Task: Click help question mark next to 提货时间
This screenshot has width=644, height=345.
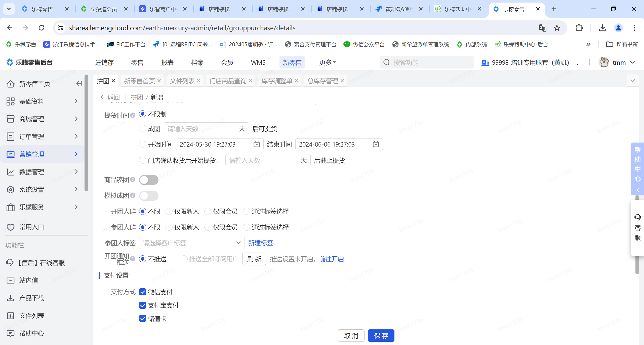Action: (133, 115)
